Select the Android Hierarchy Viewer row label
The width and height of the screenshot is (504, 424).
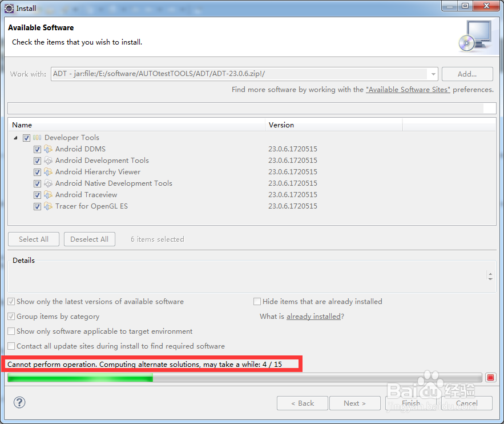[98, 172]
